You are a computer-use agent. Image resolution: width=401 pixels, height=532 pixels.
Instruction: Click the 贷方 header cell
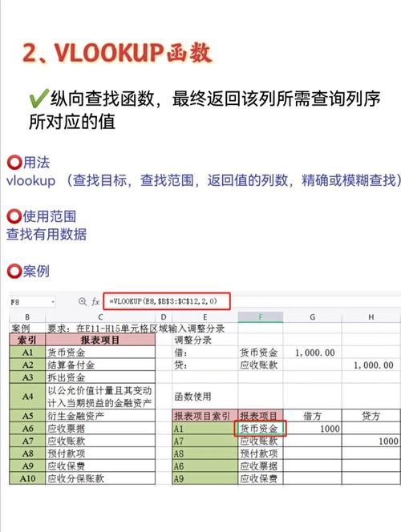pos(371,416)
